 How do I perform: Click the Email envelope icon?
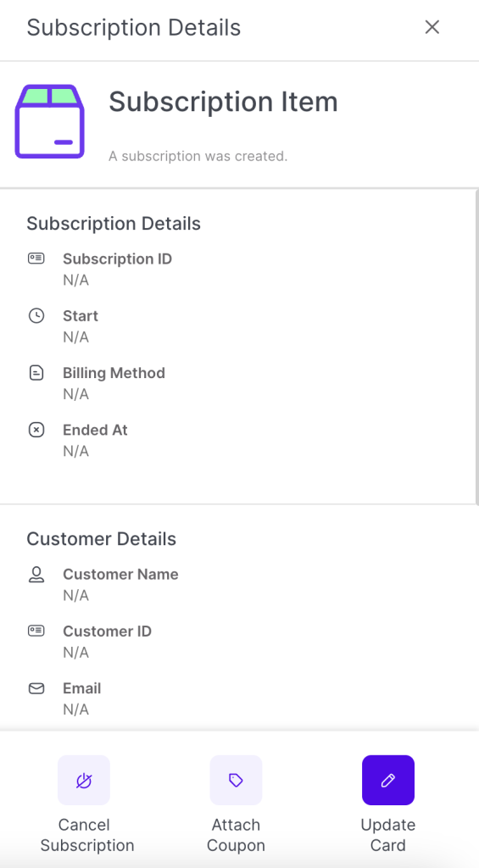click(x=36, y=688)
